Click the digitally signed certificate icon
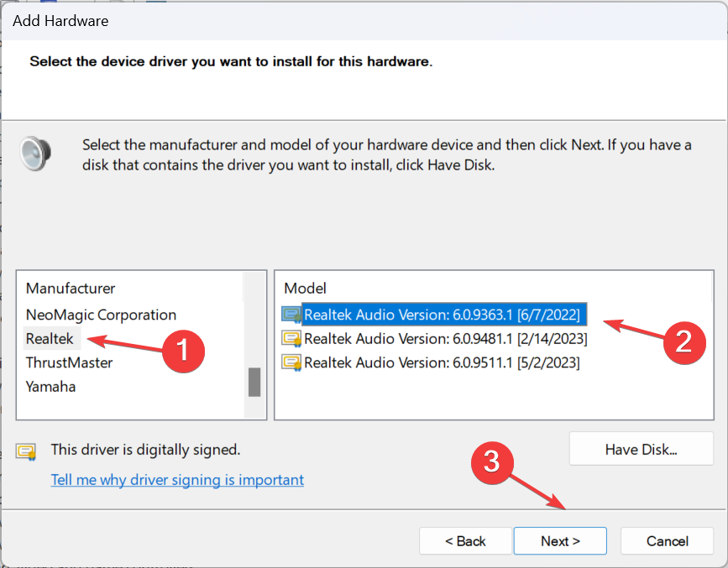The image size is (728, 568). coord(26,451)
